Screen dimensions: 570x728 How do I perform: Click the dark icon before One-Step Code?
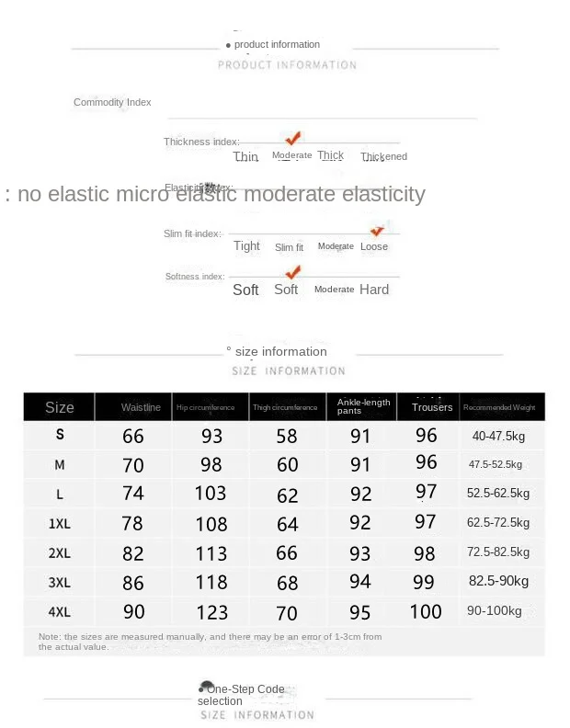tap(206, 687)
